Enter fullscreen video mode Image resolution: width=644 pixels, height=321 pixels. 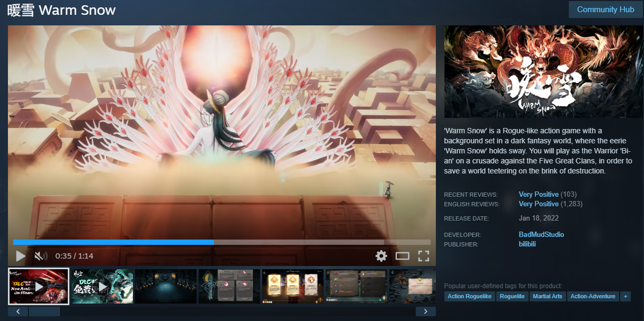(424, 256)
